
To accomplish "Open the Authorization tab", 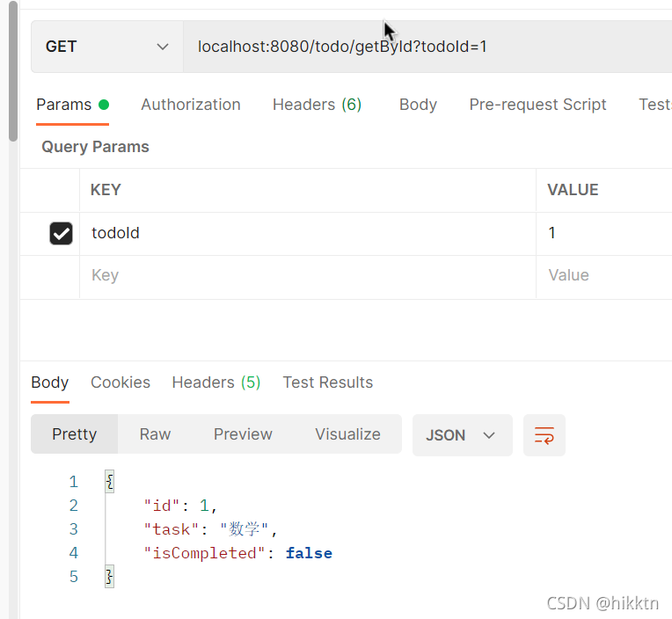I will (x=191, y=105).
